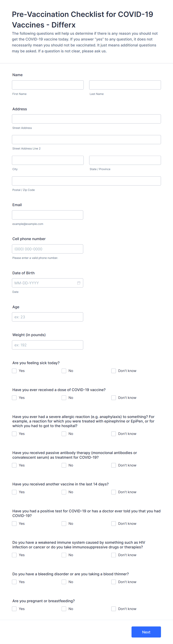Check Yes for received COVID-19 vaccine dose
Viewport: 173px width, 644px height.
(x=14, y=398)
